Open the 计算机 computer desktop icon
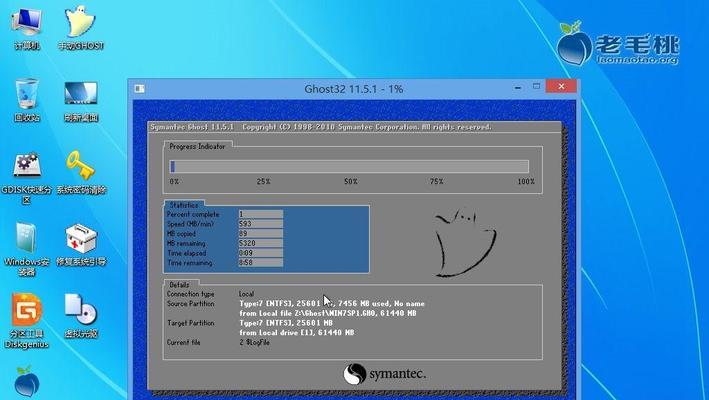The height and width of the screenshot is (400, 709). click(27, 27)
